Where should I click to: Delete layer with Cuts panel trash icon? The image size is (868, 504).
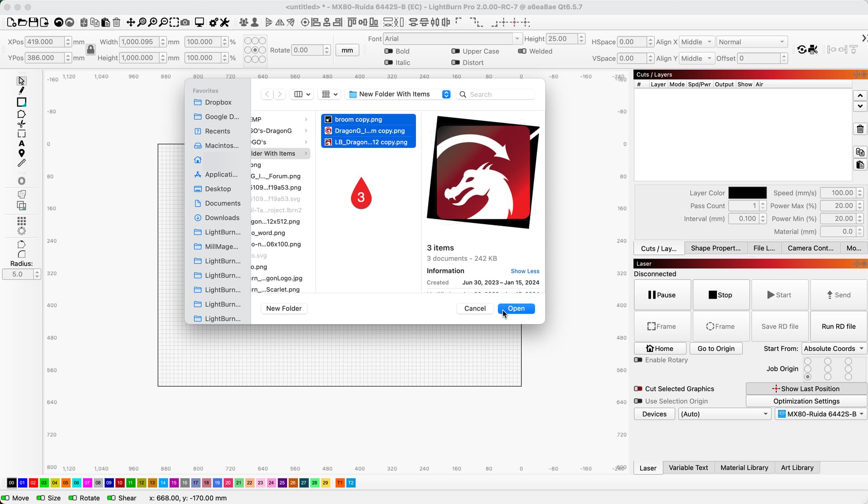pos(860,129)
